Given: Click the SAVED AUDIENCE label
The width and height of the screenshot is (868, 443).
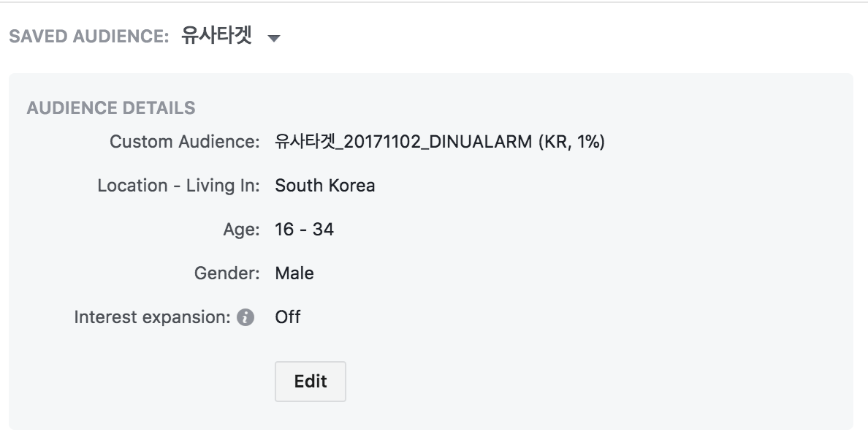Looking at the screenshot, I should pos(89,37).
